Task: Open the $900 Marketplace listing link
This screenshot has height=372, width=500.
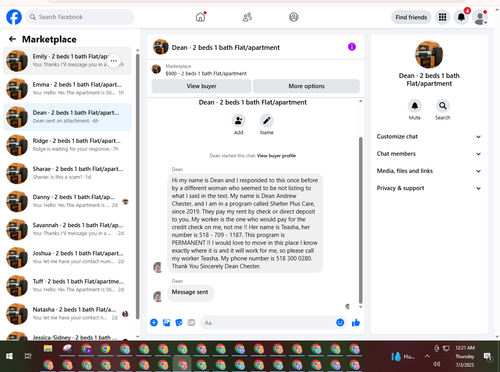Action: coord(206,73)
